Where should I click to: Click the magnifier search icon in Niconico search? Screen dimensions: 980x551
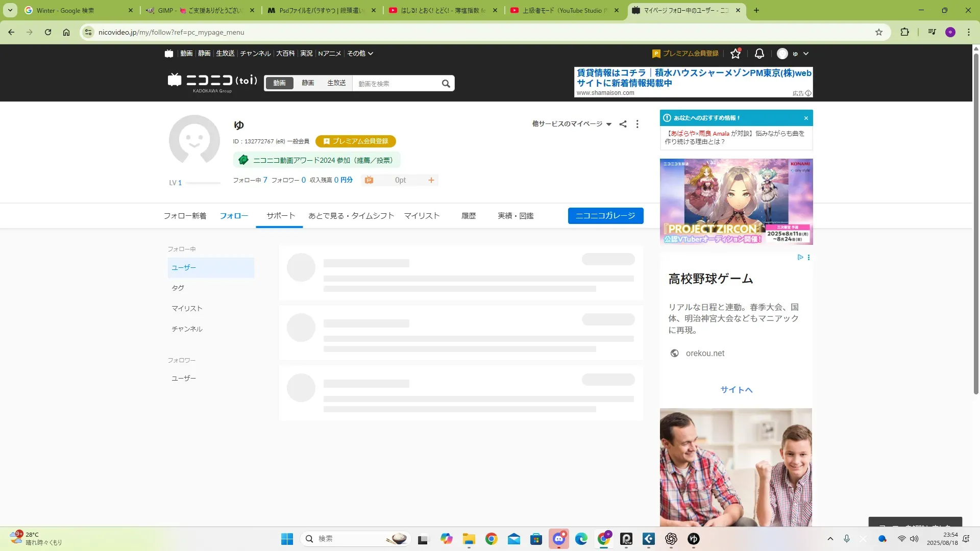(x=446, y=84)
